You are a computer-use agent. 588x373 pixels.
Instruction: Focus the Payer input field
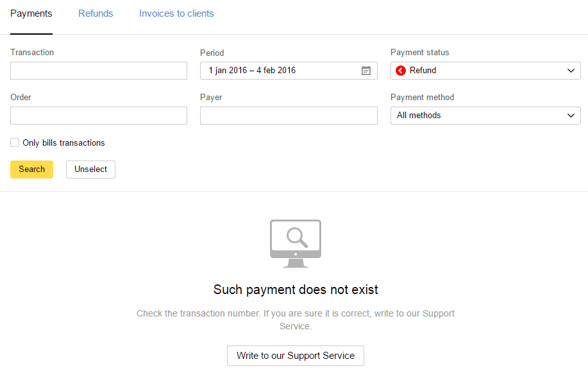click(x=289, y=116)
